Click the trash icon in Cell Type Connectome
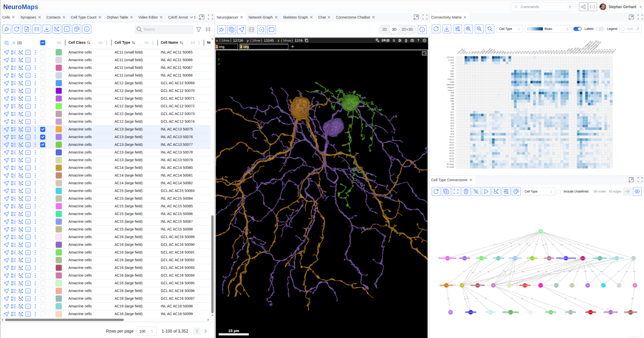 tap(466, 191)
